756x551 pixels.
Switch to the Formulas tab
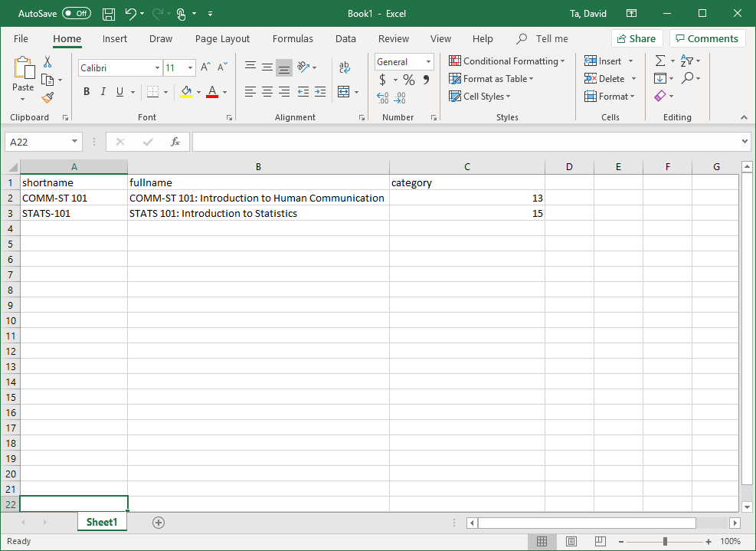pos(293,38)
